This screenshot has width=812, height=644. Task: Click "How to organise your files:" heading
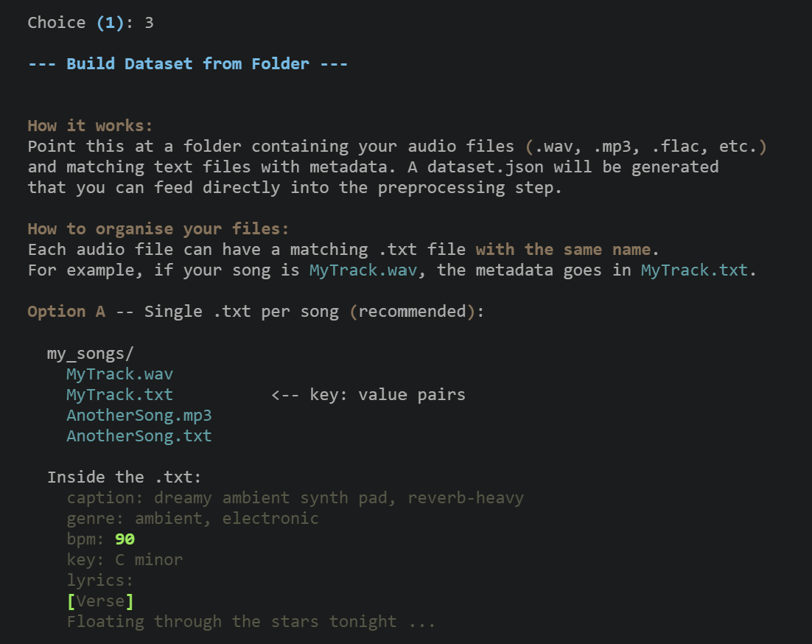[158, 229]
